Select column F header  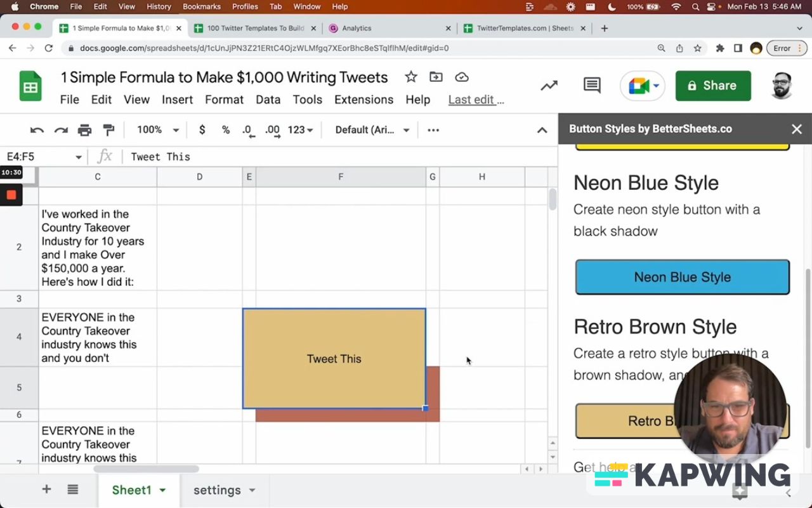coord(341,177)
